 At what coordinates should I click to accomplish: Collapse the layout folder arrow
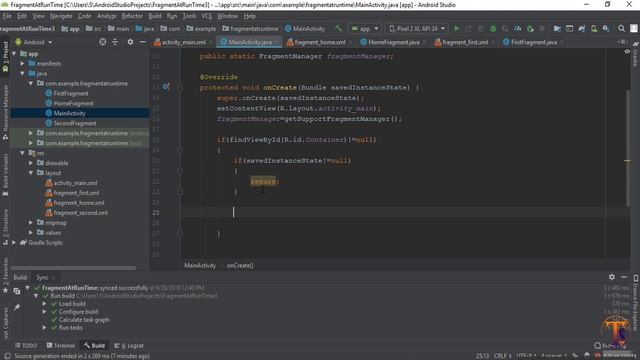click(x=31, y=173)
